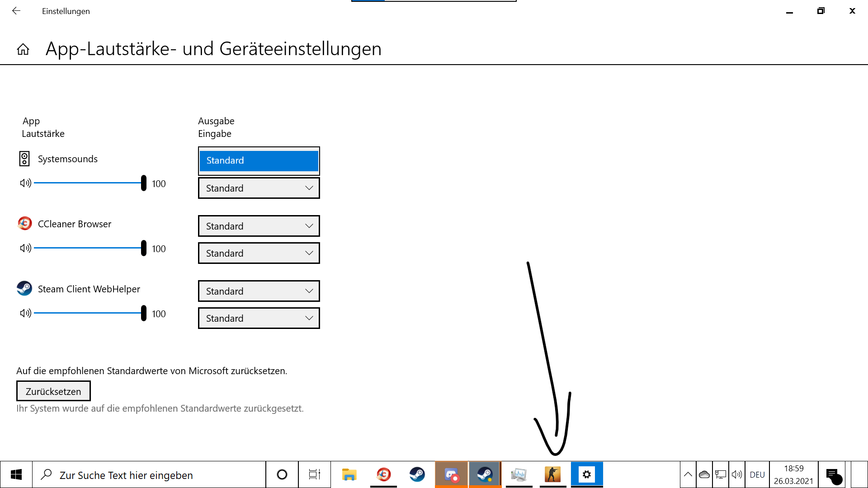Expand Systemsounds input Standard dropdown

click(259, 188)
